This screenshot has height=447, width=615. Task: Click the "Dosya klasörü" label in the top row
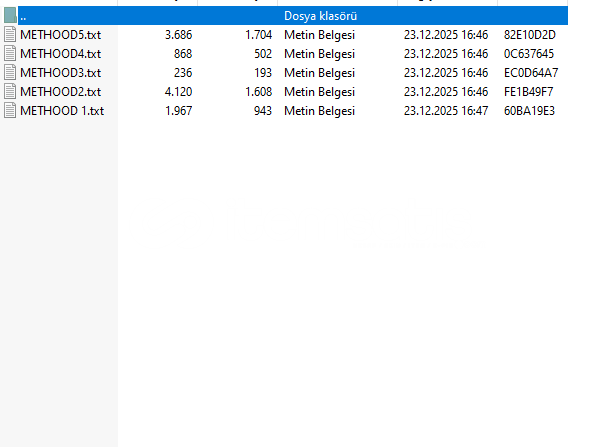click(321, 16)
